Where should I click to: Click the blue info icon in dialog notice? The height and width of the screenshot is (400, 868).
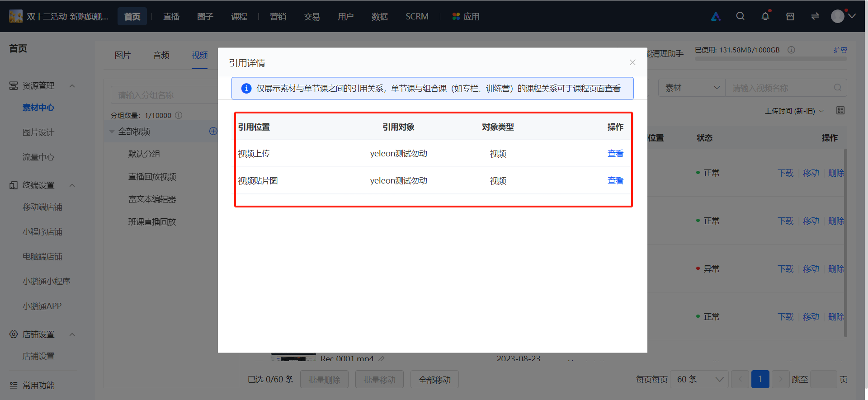[x=246, y=89]
